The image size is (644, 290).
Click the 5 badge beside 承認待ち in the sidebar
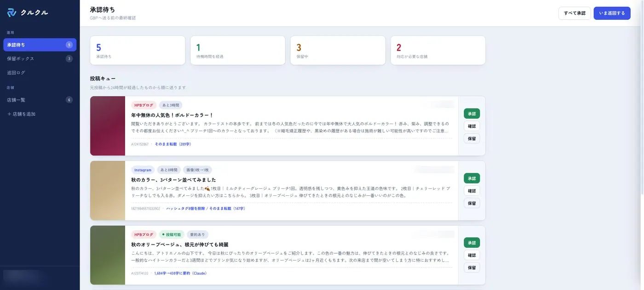click(69, 45)
